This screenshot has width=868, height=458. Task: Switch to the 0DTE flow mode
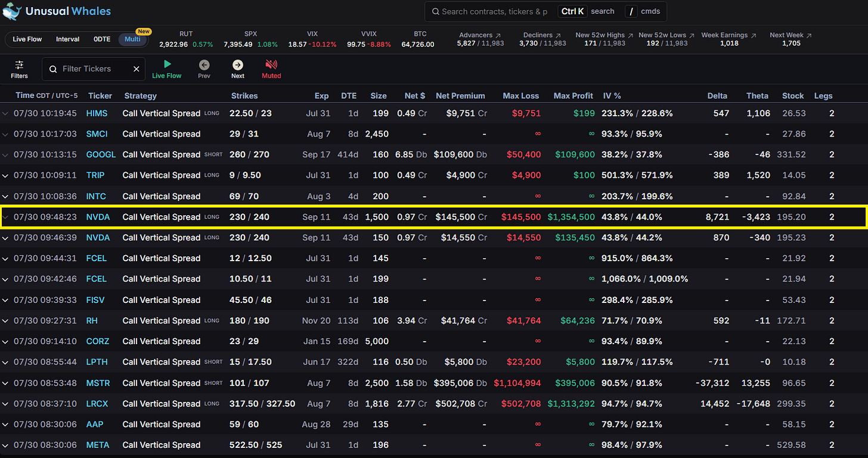click(x=102, y=39)
